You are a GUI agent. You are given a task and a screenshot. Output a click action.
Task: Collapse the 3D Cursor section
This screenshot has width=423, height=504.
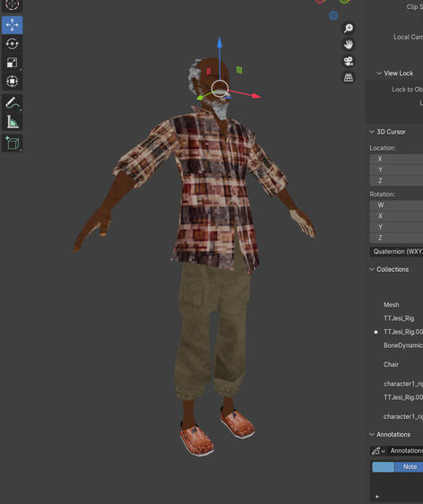point(388,132)
